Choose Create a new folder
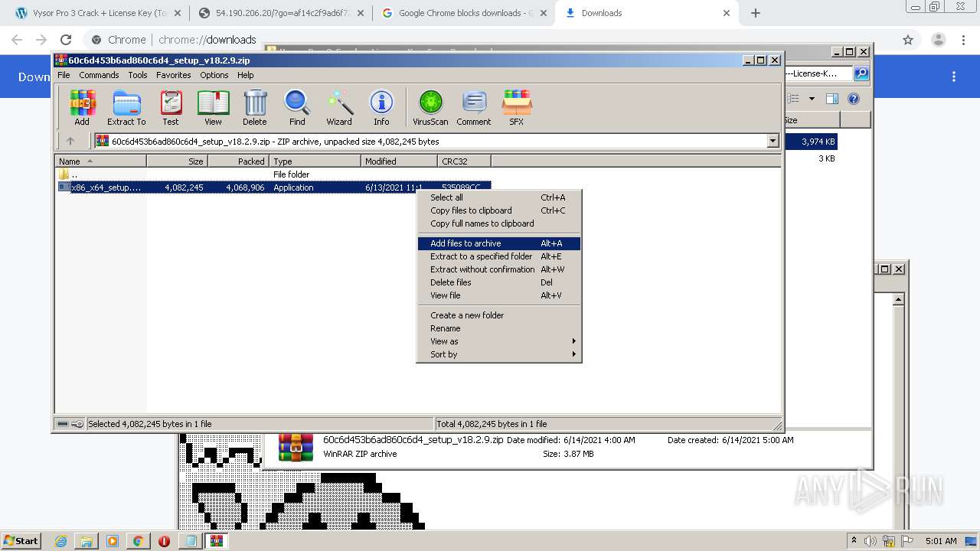This screenshot has height=551, width=980. click(x=499, y=315)
